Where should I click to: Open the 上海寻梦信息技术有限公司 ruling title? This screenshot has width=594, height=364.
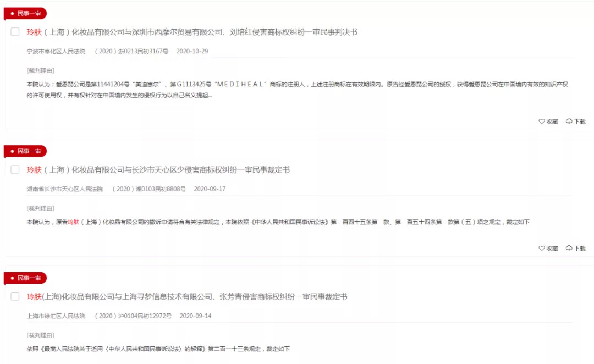pos(187,296)
